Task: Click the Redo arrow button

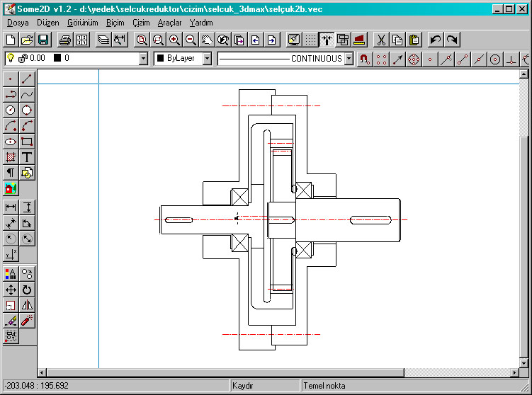Action: point(451,40)
